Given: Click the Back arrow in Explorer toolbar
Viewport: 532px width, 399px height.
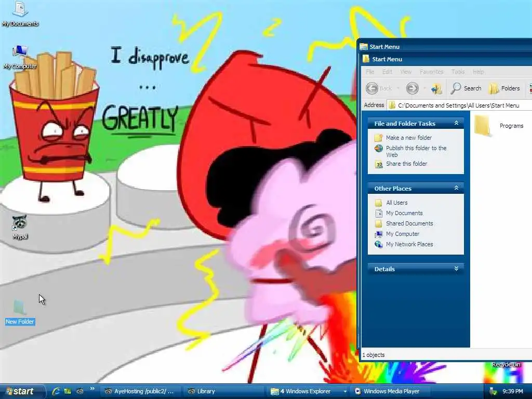Looking at the screenshot, I should click(x=372, y=88).
